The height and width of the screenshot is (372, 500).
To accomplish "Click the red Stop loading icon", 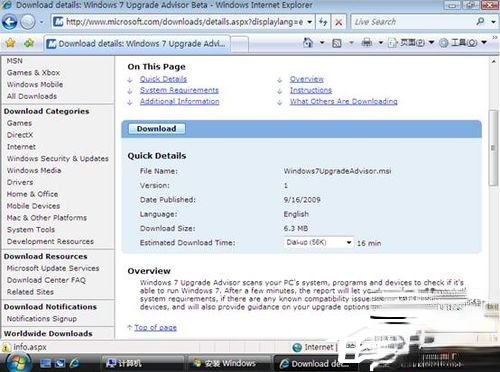I will [339, 22].
